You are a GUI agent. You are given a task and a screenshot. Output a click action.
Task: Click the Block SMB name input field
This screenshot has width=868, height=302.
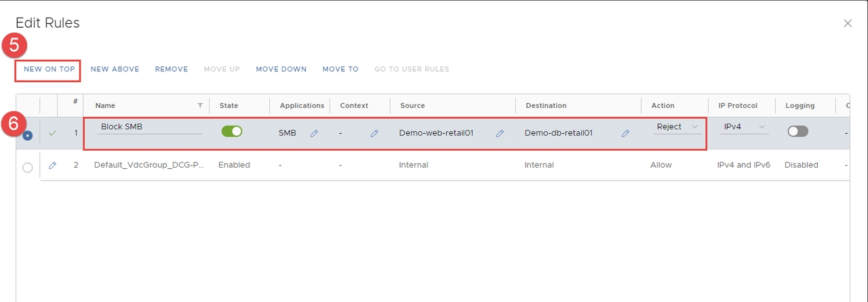149,127
